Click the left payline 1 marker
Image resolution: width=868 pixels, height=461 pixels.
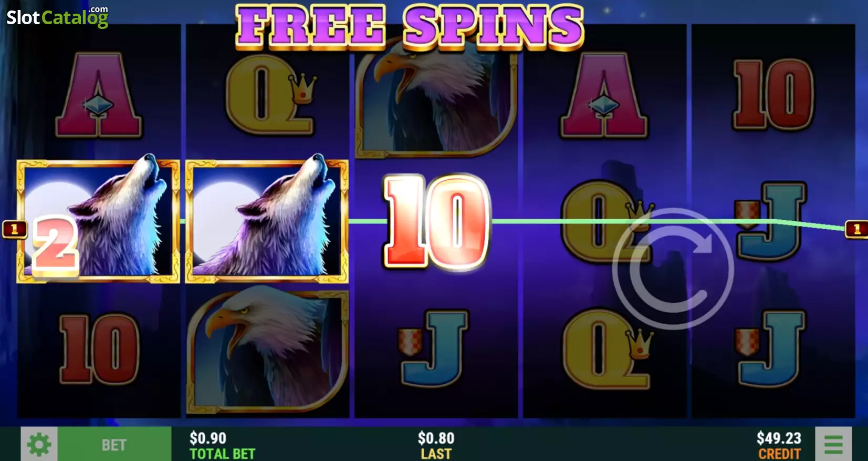click(x=15, y=229)
